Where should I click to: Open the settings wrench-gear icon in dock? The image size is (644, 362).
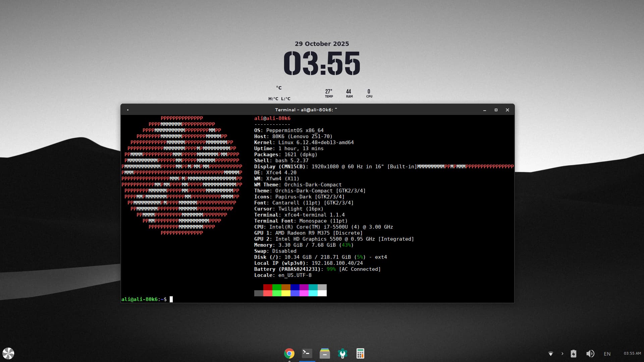[342, 353]
